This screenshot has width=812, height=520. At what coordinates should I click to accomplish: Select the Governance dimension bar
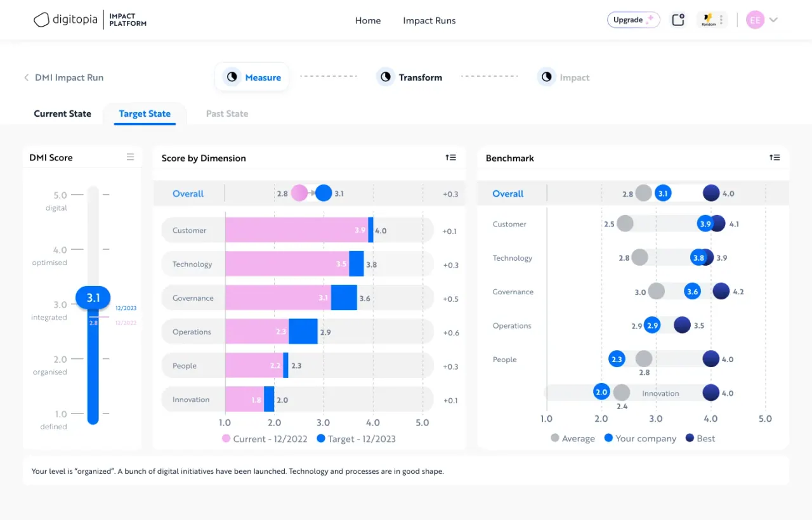click(x=298, y=298)
